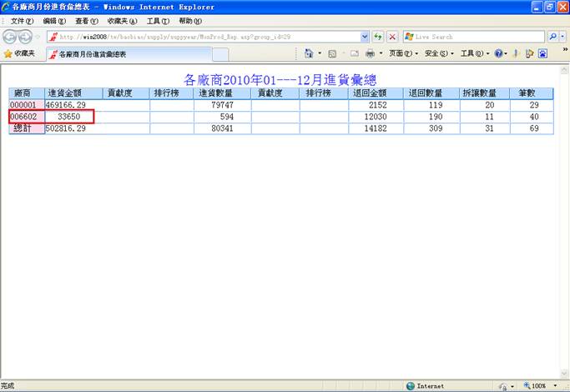
Task: Click the empty new tab button
Action: click(x=220, y=54)
